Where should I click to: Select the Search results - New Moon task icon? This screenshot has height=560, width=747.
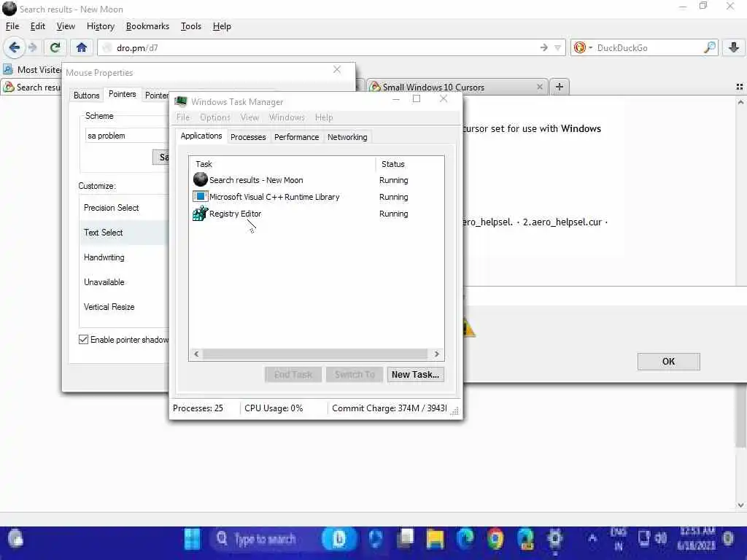[x=200, y=179]
